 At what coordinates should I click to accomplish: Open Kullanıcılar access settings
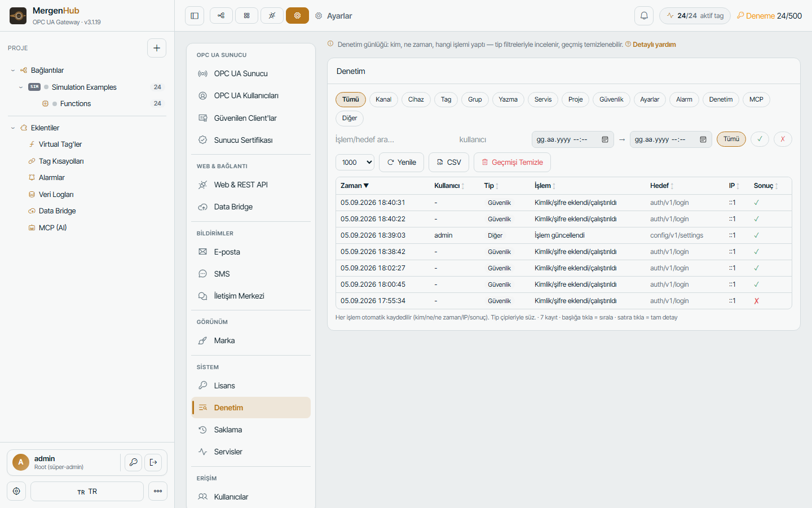(251, 497)
